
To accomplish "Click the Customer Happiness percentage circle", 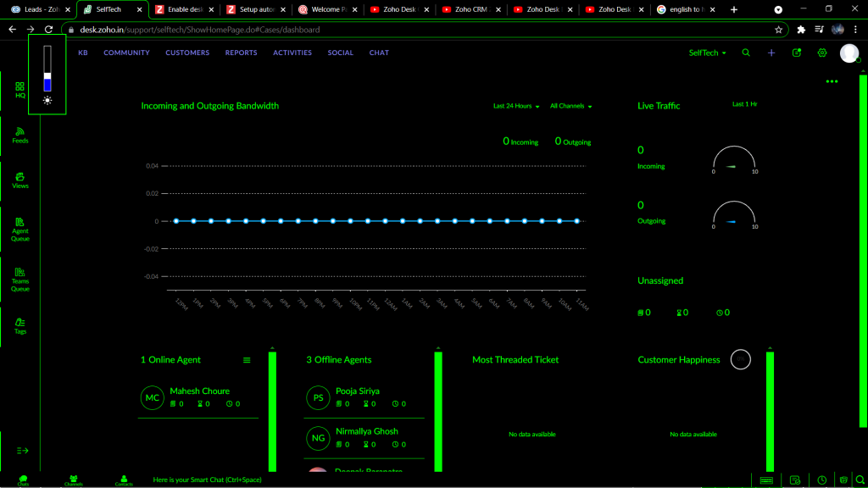I will (741, 359).
